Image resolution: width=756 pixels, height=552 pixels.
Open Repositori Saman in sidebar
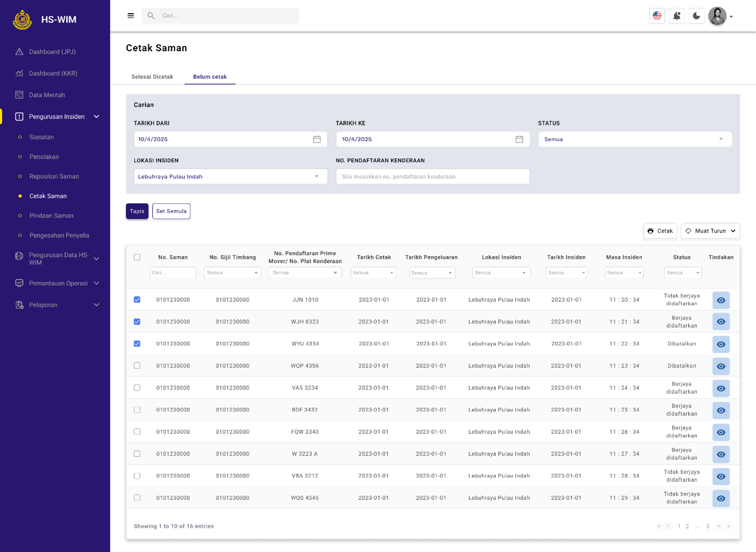click(x=54, y=176)
